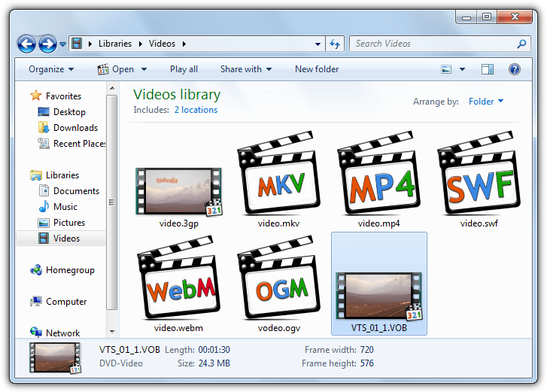Image resolution: width=547 pixels, height=392 pixels.
Task: Click the navigation pane scroll down arrow
Action: pyautogui.click(x=112, y=332)
